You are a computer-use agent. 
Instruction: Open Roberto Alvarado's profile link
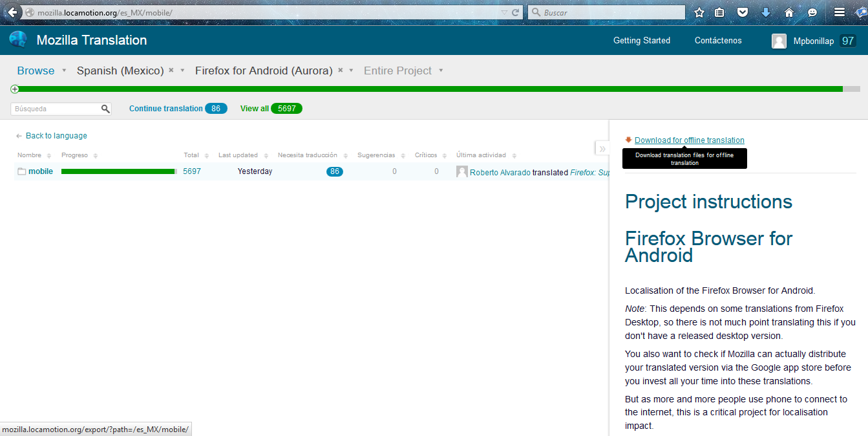(500, 173)
